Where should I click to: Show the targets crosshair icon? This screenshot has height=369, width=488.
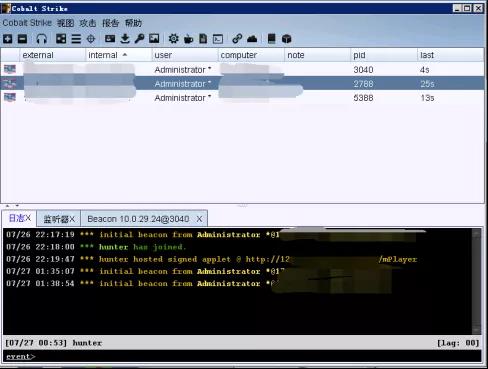coord(91,39)
